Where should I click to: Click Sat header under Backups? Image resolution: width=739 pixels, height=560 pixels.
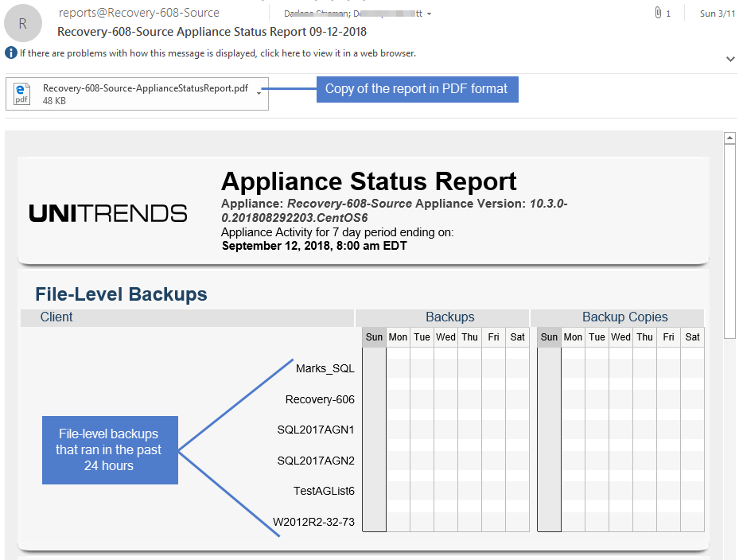517,337
